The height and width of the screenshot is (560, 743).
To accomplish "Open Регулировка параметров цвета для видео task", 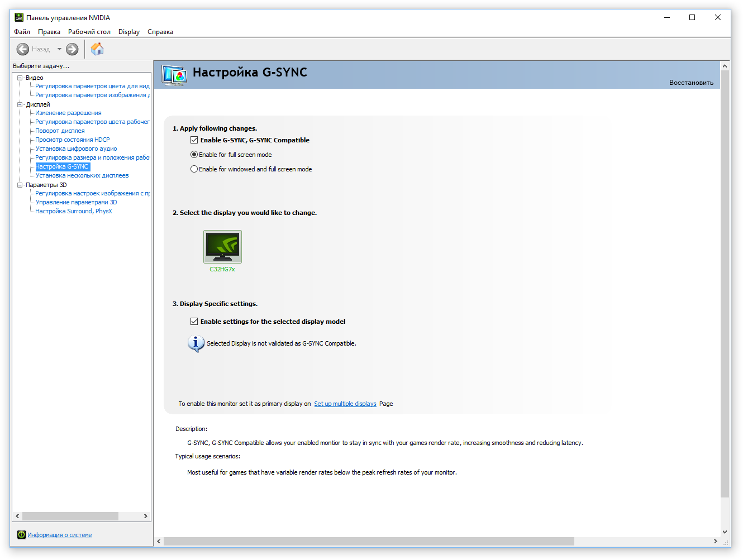I will tap(93, 86).
